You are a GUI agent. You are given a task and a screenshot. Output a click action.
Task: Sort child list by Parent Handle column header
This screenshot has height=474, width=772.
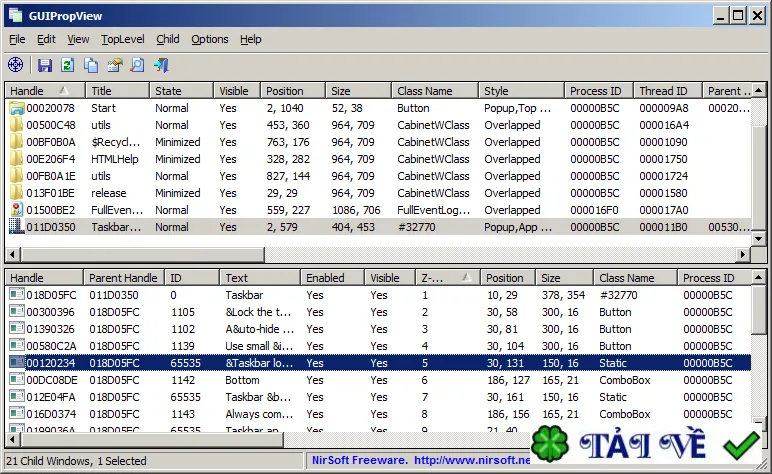click(x=123, y=278)
